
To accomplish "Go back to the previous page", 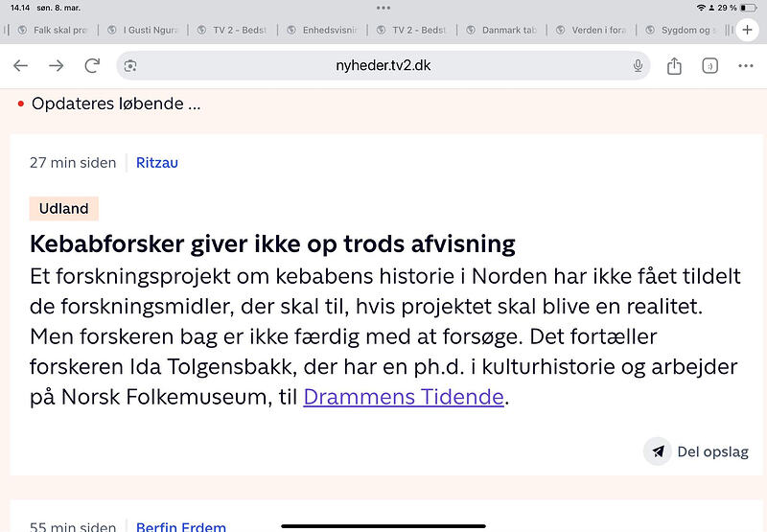I will tap(20, 65).
